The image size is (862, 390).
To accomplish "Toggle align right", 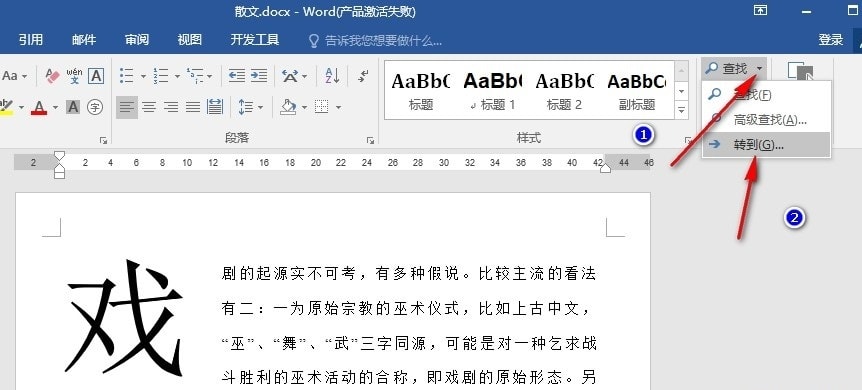I will 171,107.
